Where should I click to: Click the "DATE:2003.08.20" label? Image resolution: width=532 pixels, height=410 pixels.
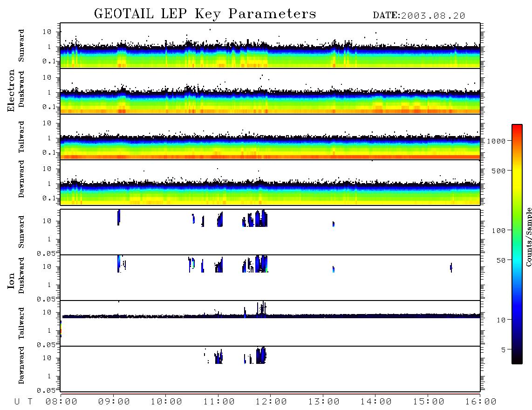pos(419,16)
